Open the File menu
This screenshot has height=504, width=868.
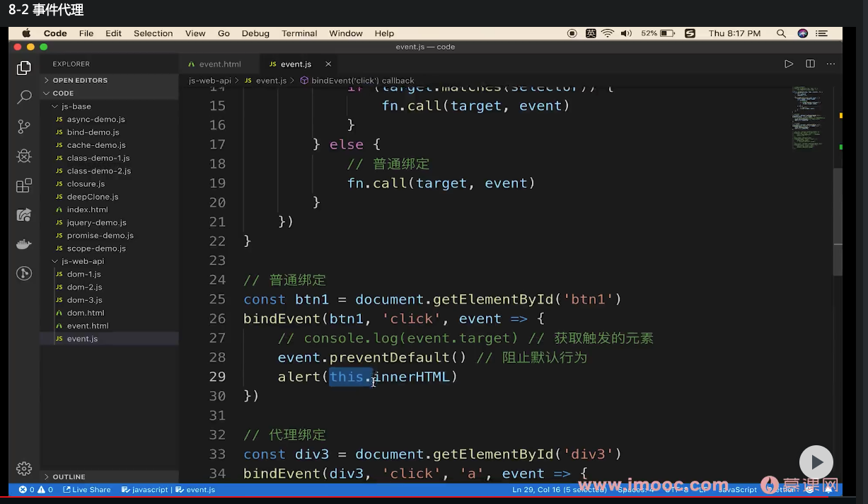pos(86,33)
